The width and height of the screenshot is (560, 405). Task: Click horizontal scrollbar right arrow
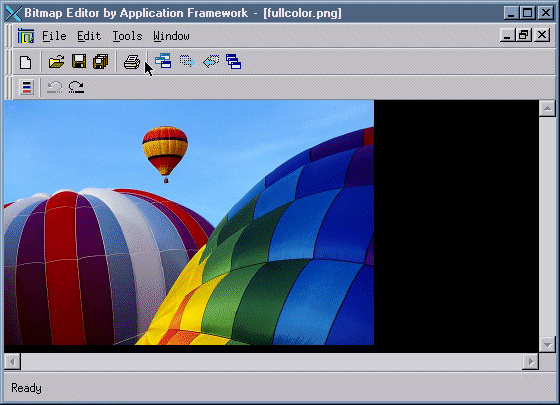pos(531,362)
